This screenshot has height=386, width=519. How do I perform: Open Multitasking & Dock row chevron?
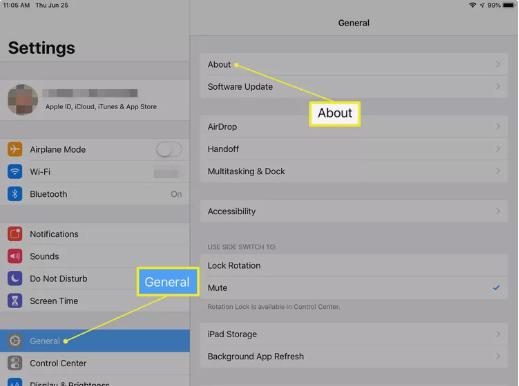click(x=498, y=171)
